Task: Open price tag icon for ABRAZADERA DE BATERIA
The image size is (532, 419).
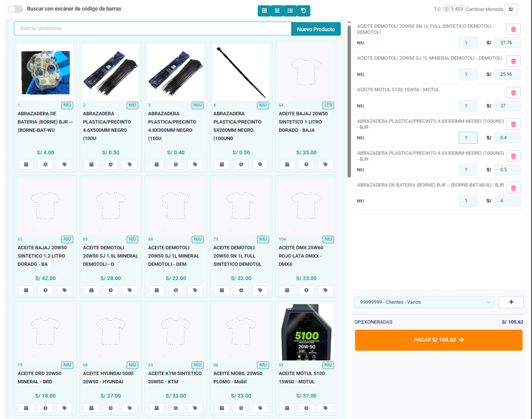Action: coord(65,164)
